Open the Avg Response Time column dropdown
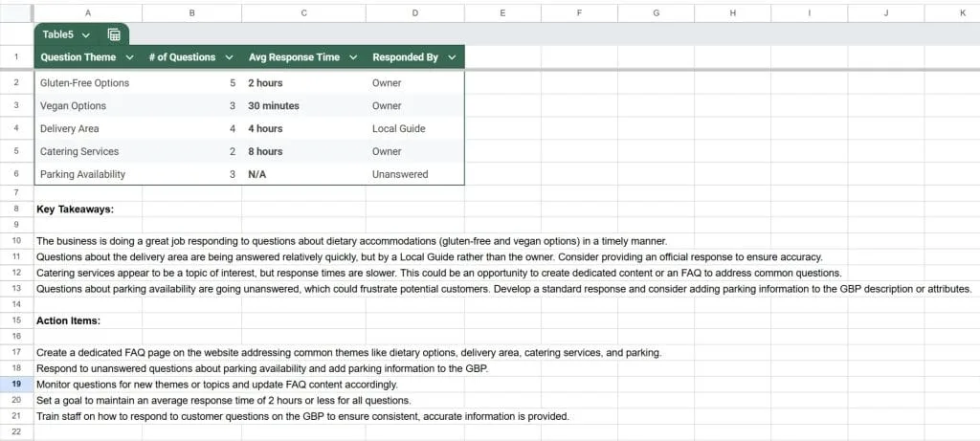 [x=353, y=57]
